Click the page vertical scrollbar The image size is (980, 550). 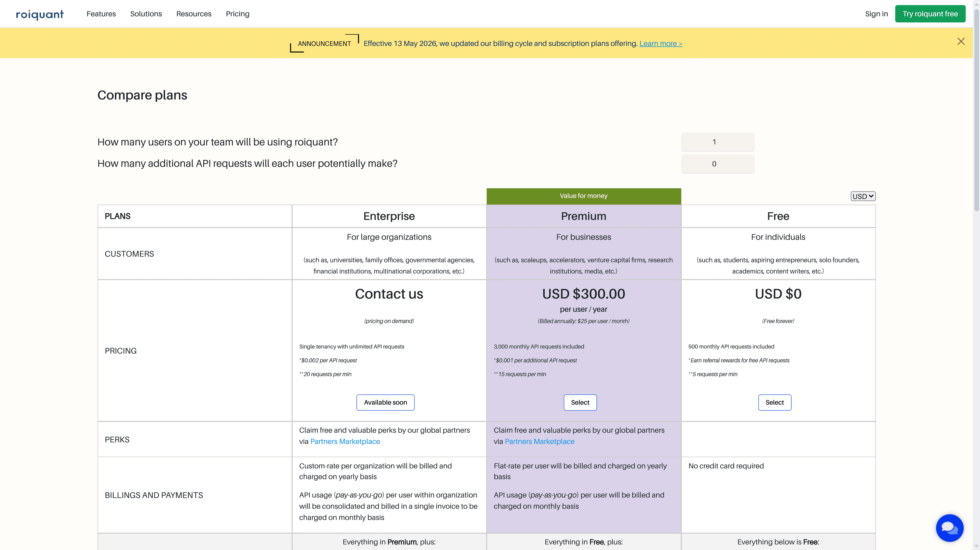(x=976, y=110)
